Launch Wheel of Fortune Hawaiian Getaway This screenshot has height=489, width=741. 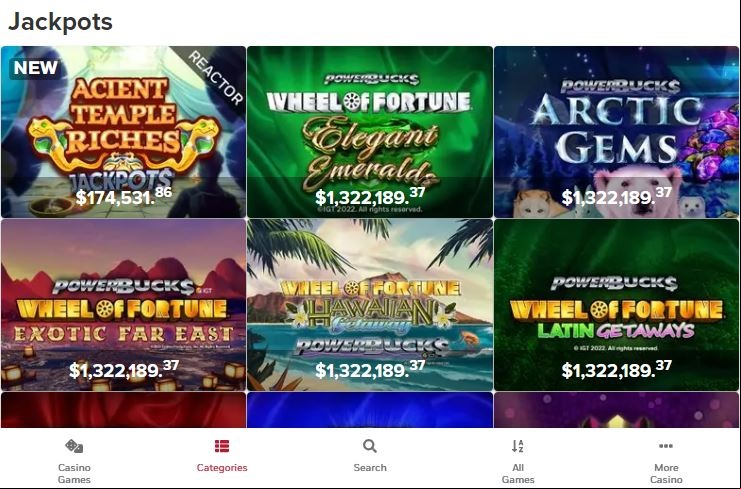(x=370, y=305)
